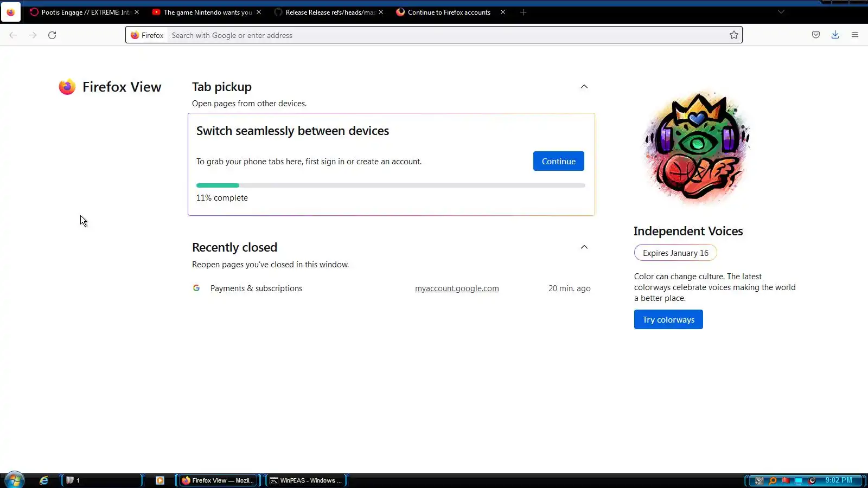Click the 'Independent Voices' heading
The width and height of the screenshot is (868, 488).
(x=688, y=231)
